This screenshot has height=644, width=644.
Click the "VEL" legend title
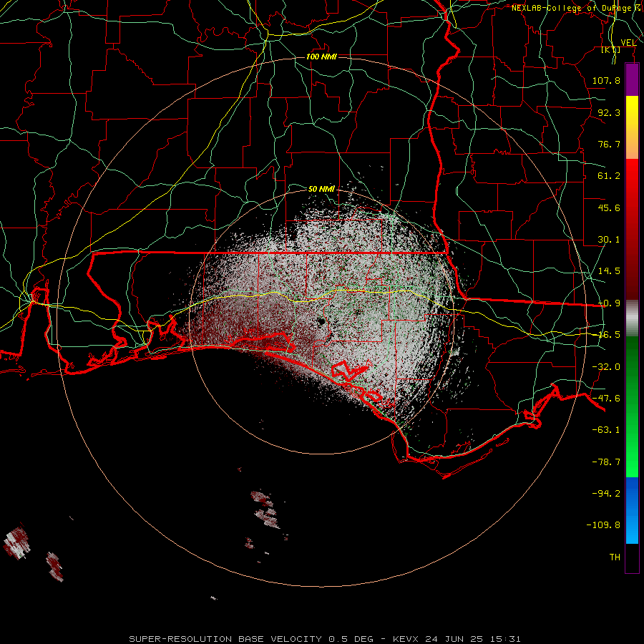pos(628,42)
